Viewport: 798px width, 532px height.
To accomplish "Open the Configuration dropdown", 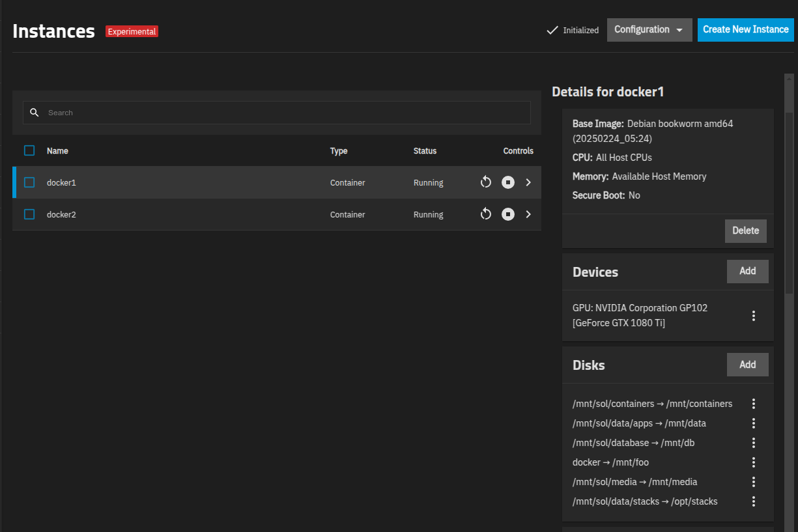I will [x=649, y=30].
